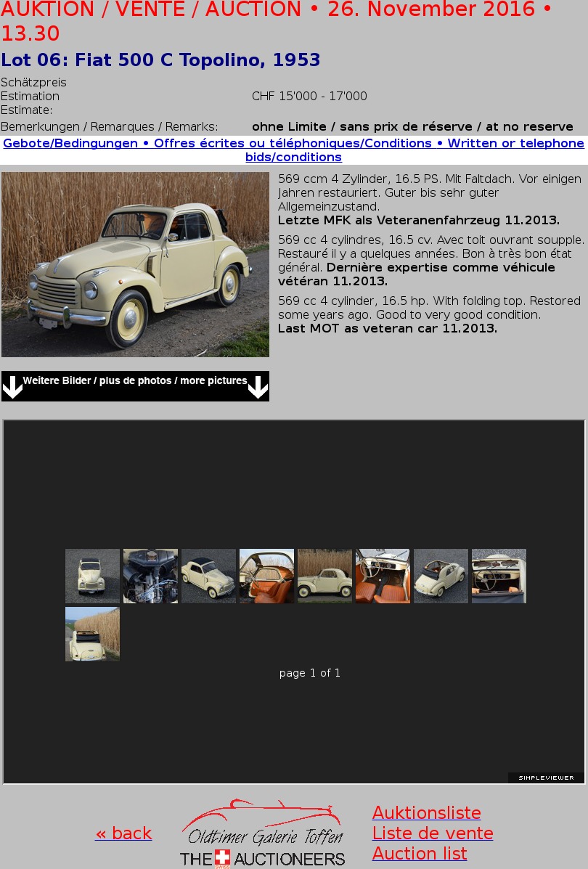The image size is (588, 869).
Task: Open the dashboard view thumbnail
Action: tap(499, 576)
